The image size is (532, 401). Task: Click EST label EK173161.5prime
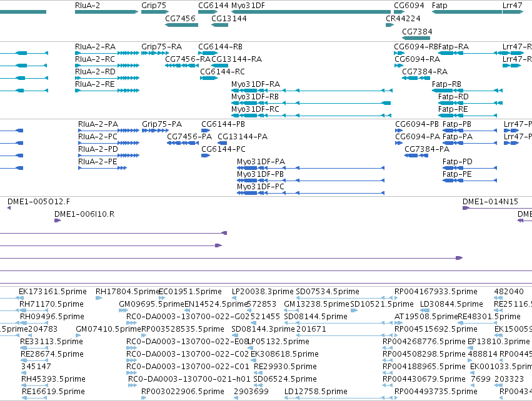point(53,292)
